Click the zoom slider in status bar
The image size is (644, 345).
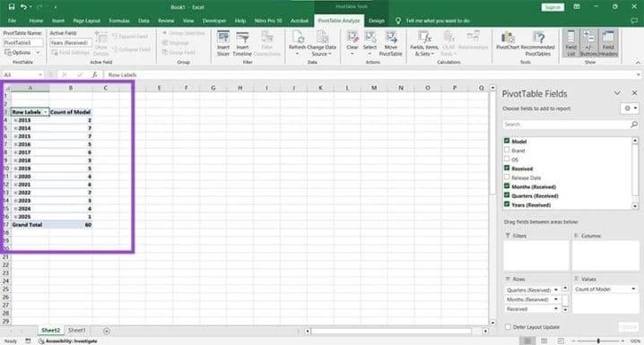pyautogui.click(x=598, y=341)
